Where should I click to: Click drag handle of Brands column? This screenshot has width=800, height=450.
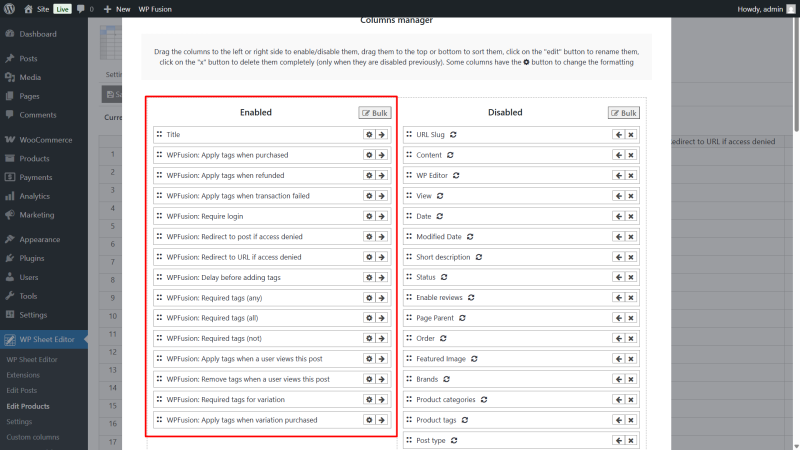click(409, 379)
